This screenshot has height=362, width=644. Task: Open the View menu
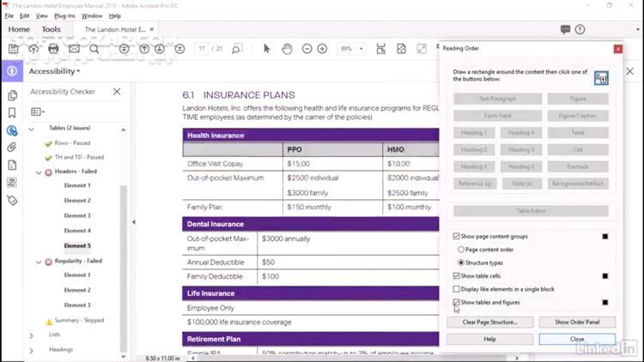point(41,15)
